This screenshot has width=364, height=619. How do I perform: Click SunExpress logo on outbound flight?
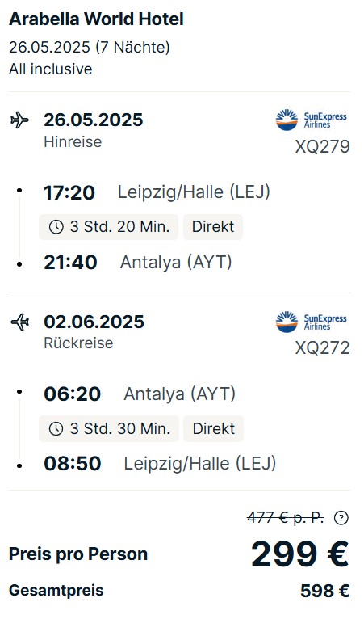pos(312,120)
